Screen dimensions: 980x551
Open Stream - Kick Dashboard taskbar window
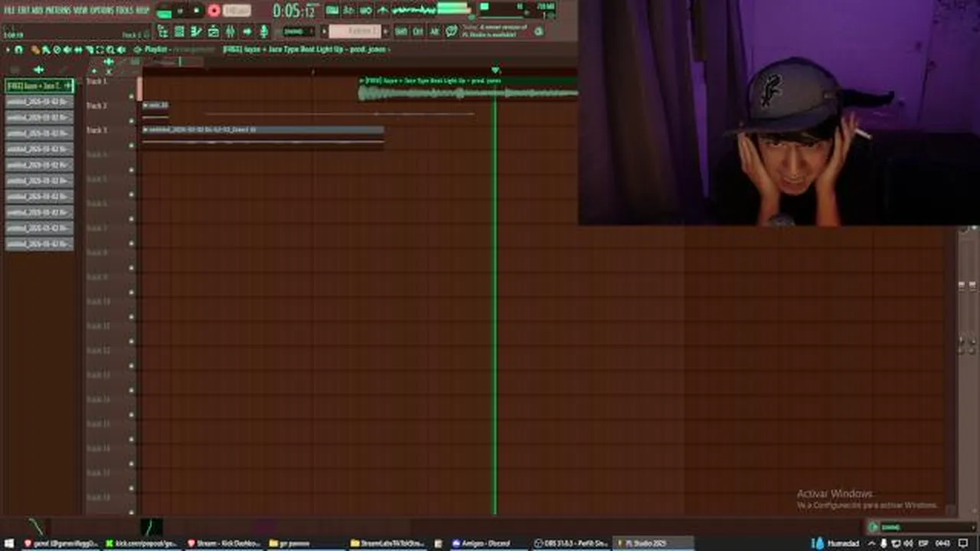[224, 543]
